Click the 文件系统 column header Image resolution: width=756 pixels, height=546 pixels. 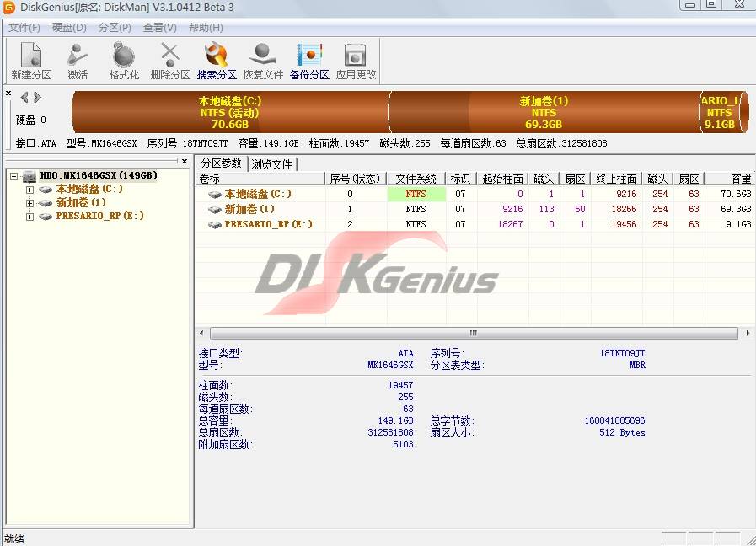coord(416,179)
